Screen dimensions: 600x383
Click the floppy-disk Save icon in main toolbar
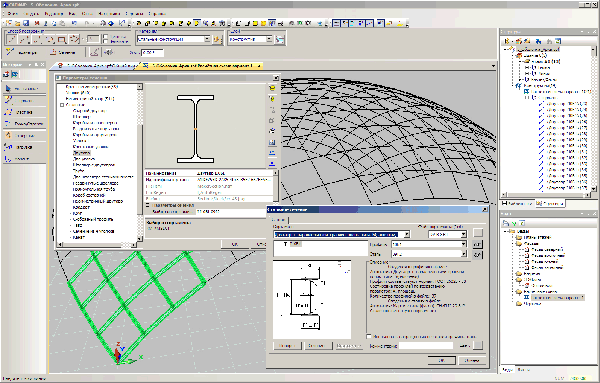tap(26, 23)
